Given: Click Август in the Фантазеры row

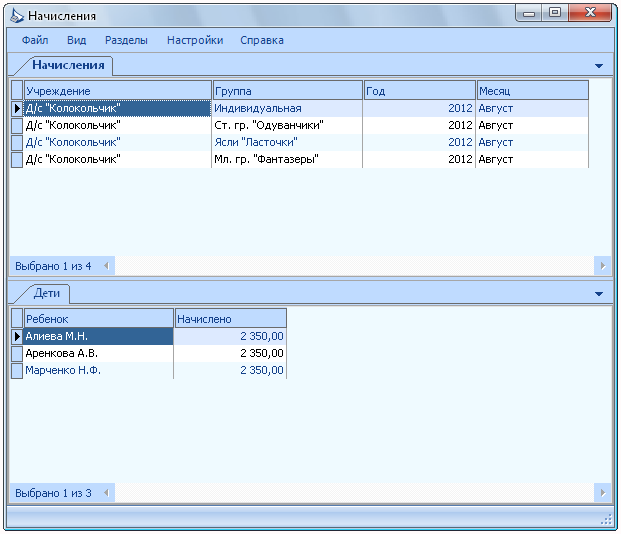Looking at the screenshot, I should 532,159.
